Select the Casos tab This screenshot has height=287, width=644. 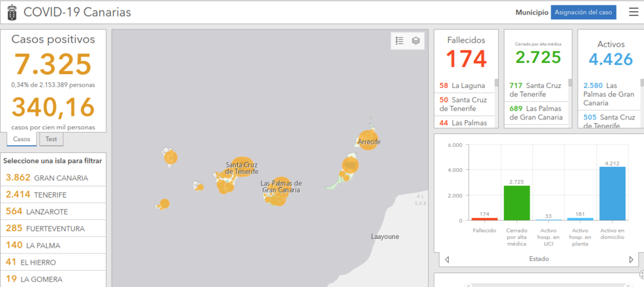tap(22, 139)
